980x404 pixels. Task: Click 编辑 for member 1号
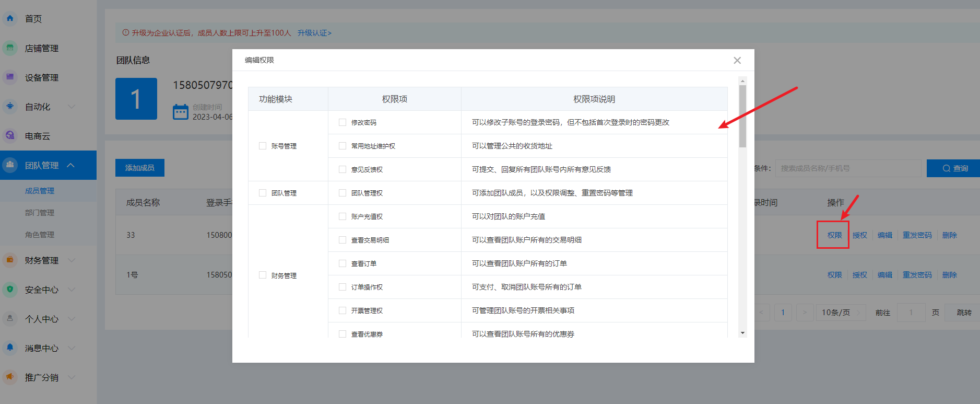click(x=884, y=275)
